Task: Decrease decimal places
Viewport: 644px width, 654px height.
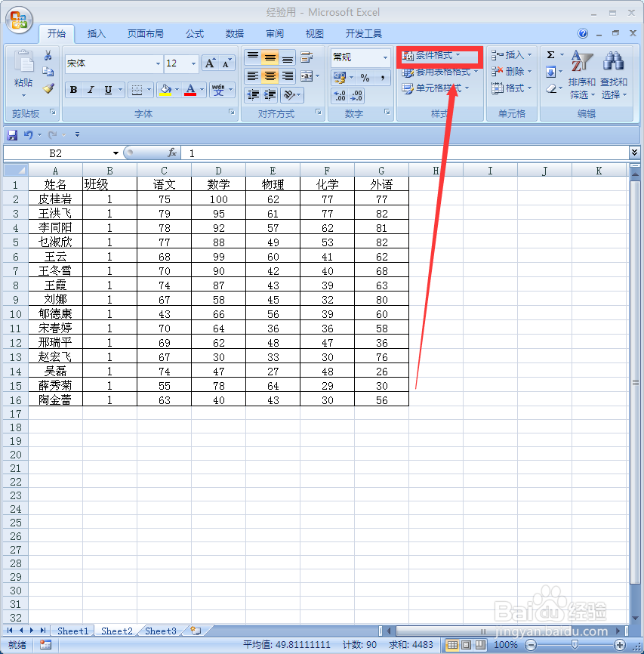Action: click(x=356, y=96)
